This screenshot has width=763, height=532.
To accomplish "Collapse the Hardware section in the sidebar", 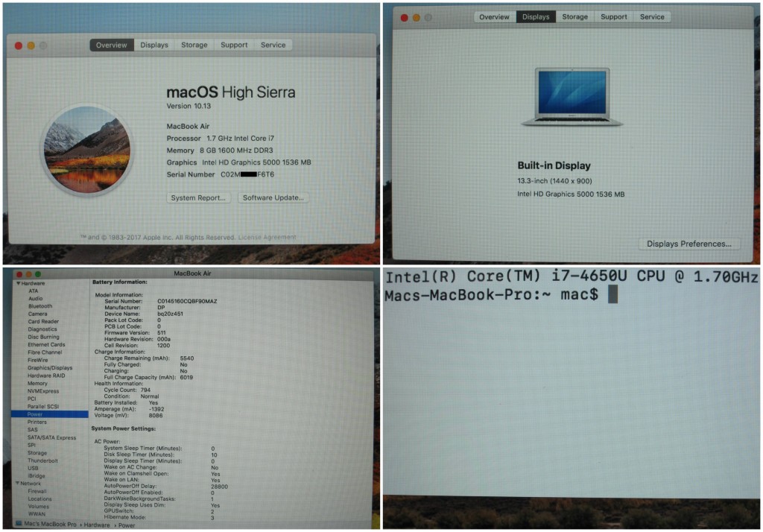I will tap(19, 283).
